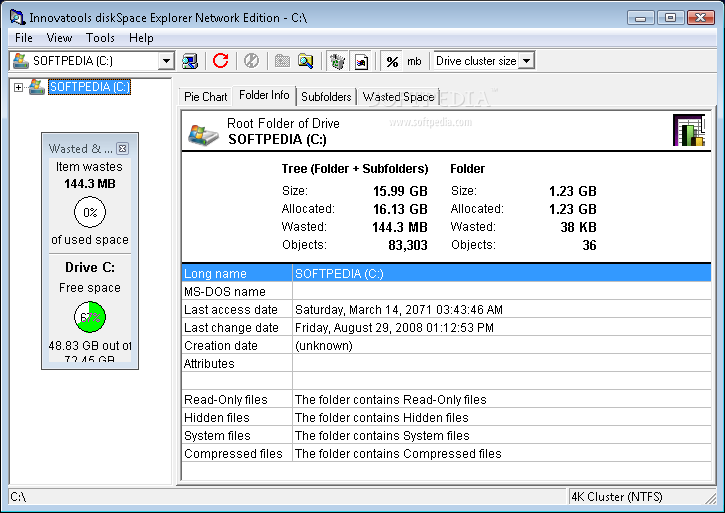This screenshot has height=513, width=725.
Task: Open the Help menu
Action: [x=141, y=38]
